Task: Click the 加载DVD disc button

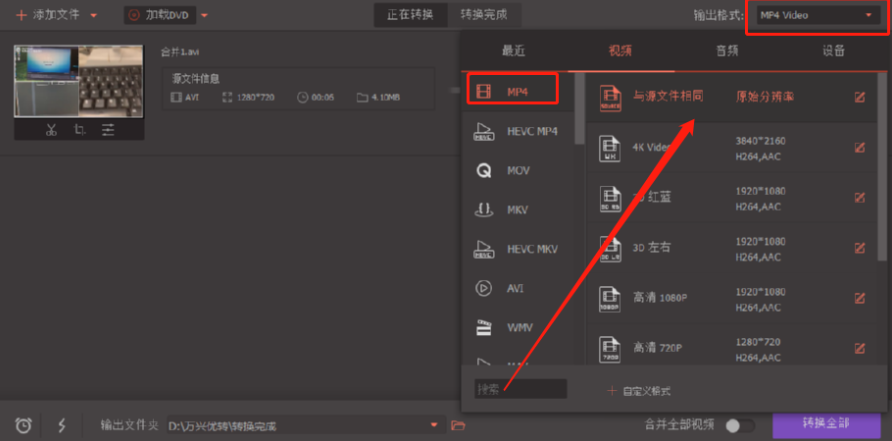Action: coord(160,15)
